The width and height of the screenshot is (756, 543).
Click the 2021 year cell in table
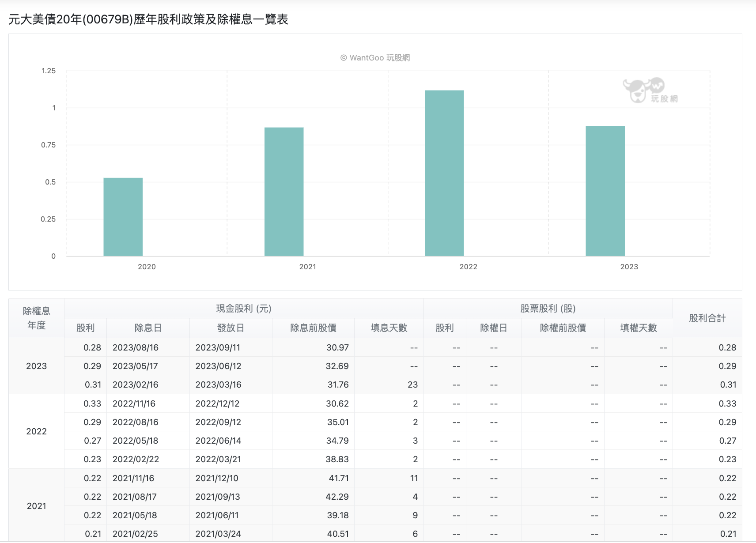(x=37, y=506)
